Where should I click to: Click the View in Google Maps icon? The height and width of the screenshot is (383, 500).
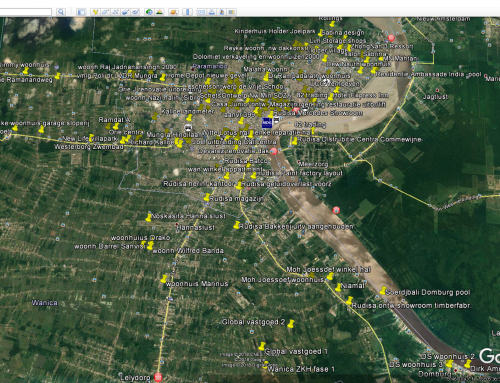pyautogui.click(x=232, y=12)
